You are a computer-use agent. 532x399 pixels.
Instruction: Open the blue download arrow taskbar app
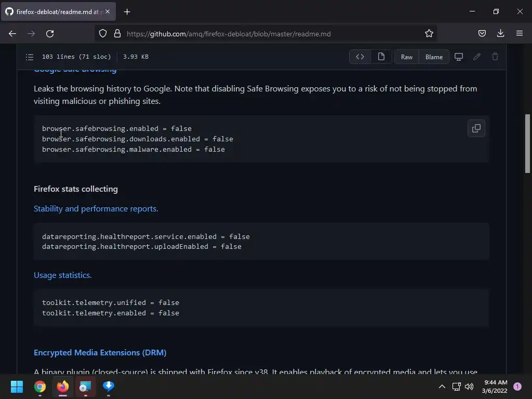click(x=109, y=387)
